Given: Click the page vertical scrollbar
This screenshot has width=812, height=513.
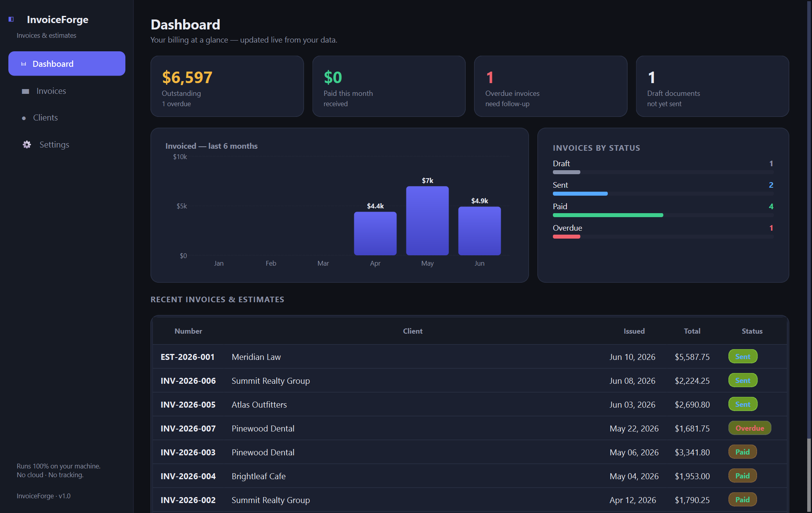Looking at the screenshot, I should click(x=809, y=256).
